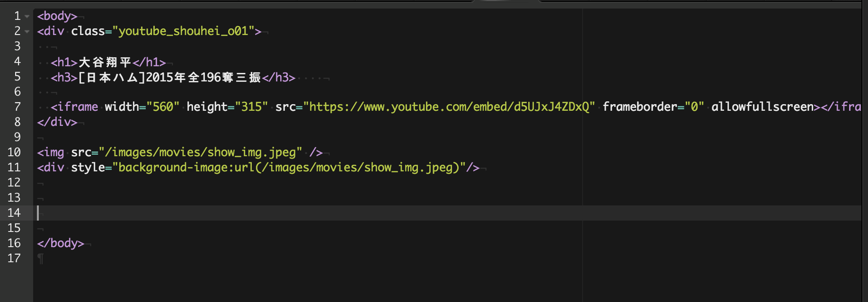The image size is (868, 302).
Task: Place cursor on empty highlighted line 14
Action: [284, 213]
